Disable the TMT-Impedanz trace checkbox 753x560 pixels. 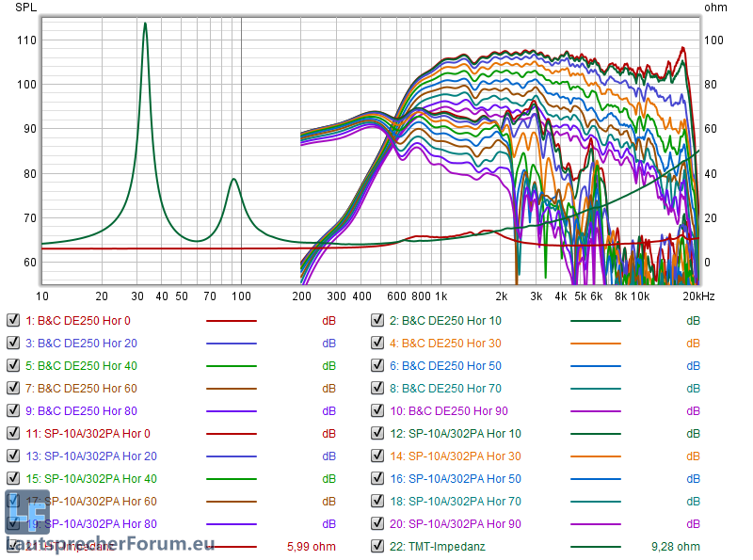tap(377, 547)
